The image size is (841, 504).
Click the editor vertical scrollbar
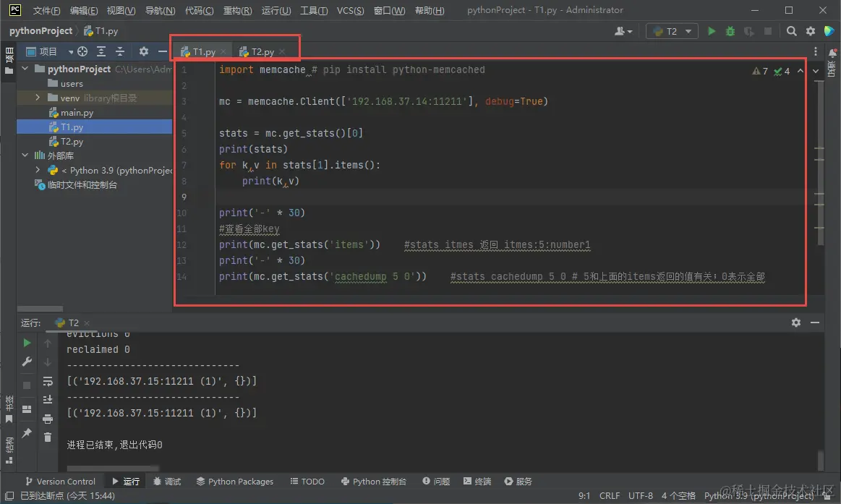coord(820,163)
